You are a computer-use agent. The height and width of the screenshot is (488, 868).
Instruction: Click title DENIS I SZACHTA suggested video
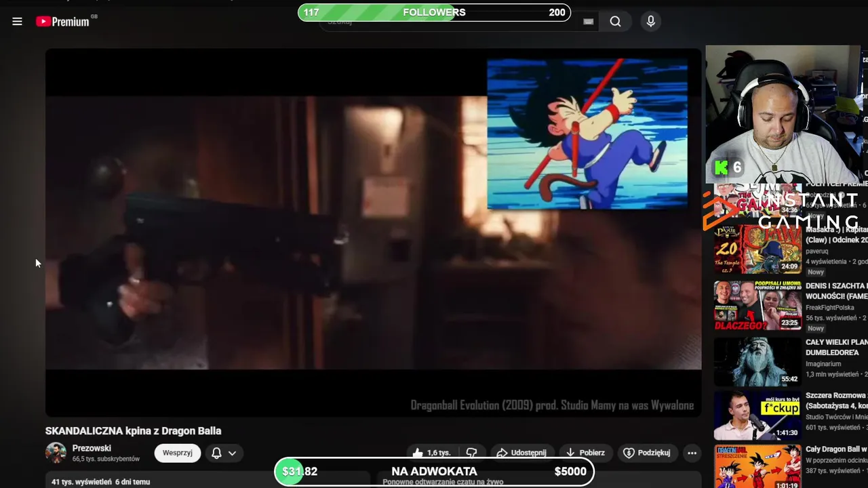click(836, 291)
